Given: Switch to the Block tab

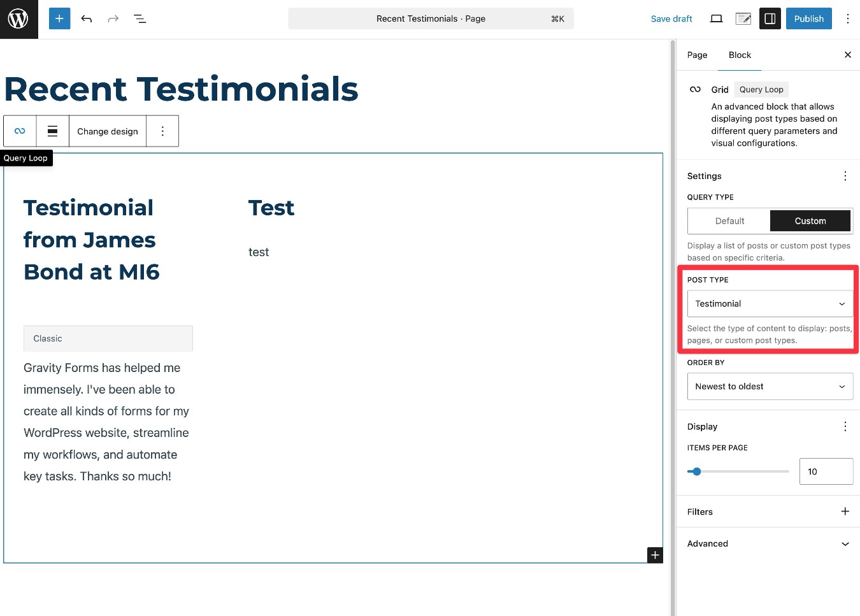Looking at the screenshot, I should point(739,55).
